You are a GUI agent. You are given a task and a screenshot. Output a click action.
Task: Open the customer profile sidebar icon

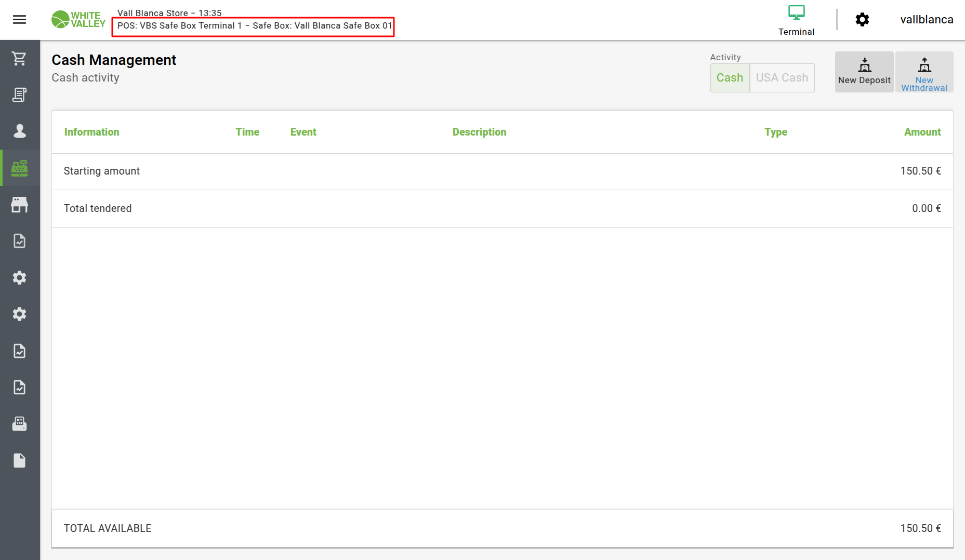(x=19, y=131)
